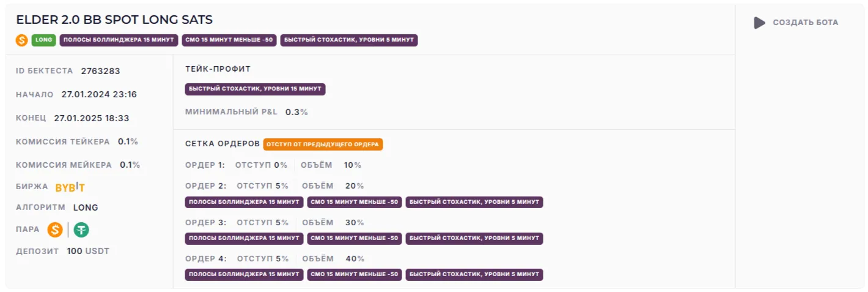Click the Bybit exchange logo
Image resolution: width=868 pixels, height=292 pixels.
70,187
